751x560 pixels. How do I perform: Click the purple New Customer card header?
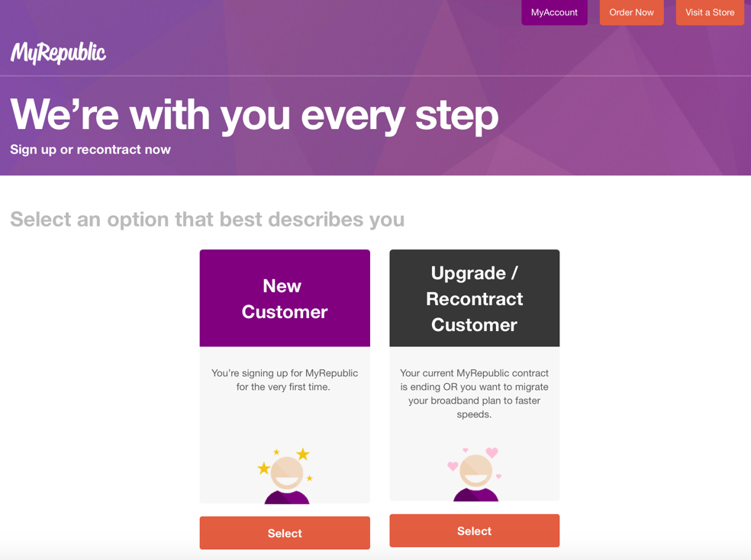click(285, 298)
